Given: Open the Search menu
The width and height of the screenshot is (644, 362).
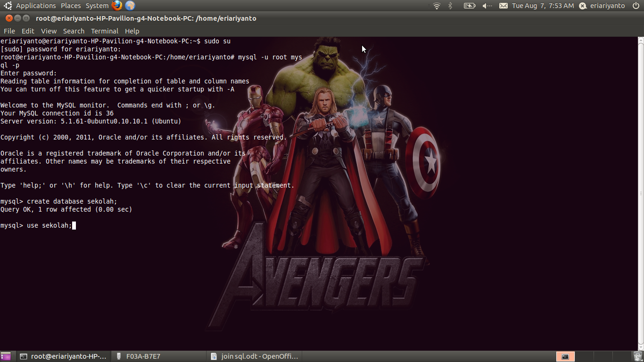Looking at the screenshot, I should (x=74, y=31).
